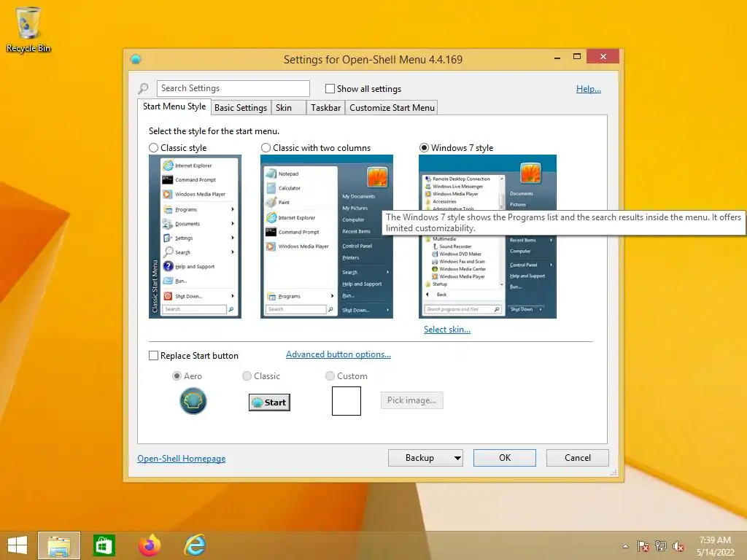Click the search magnifier icon

[x=143, y=88]
